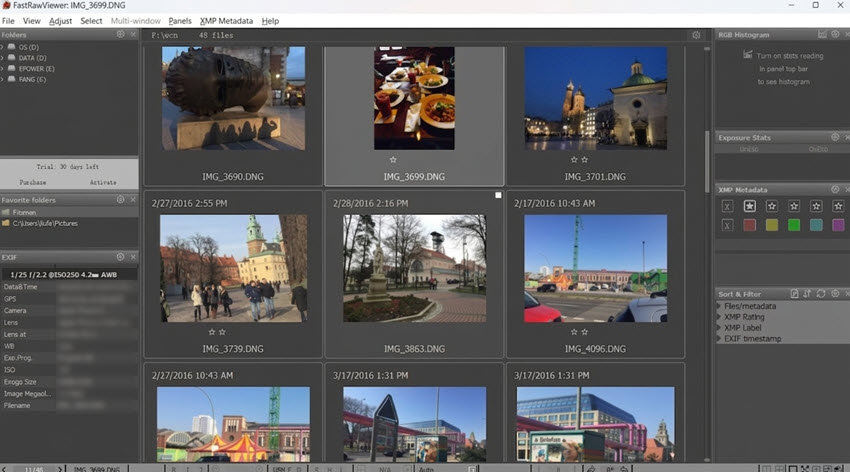Click the exposure summary line 1/25 f/2.2

point(63,275)
